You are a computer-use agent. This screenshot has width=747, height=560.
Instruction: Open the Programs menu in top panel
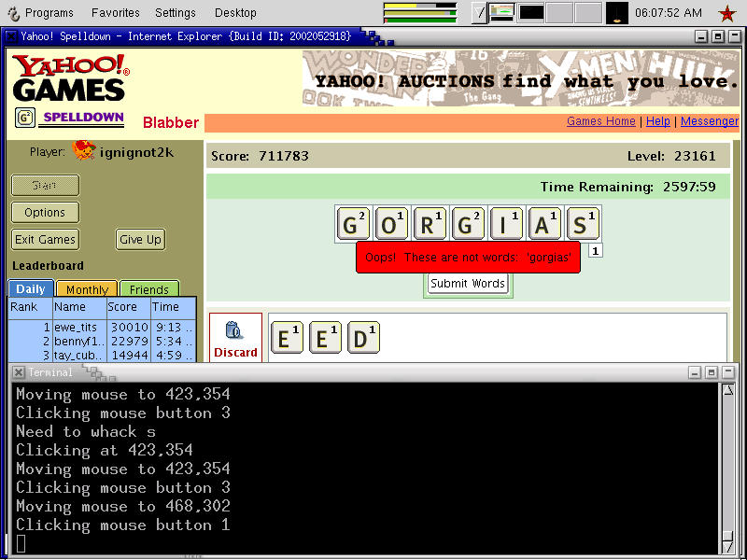point(49,13)
